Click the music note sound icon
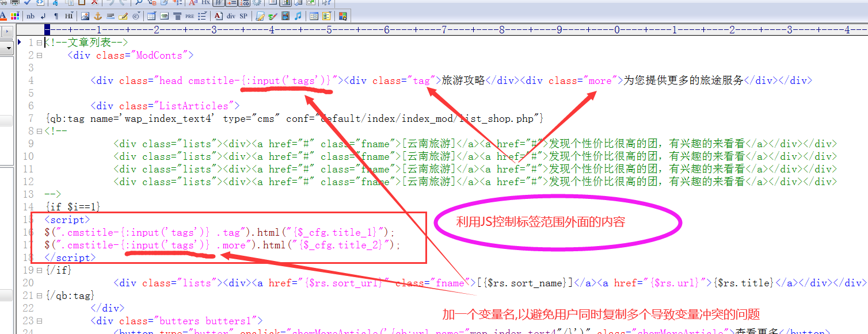This screenshot has width=868, height=334. pos(298,16)
